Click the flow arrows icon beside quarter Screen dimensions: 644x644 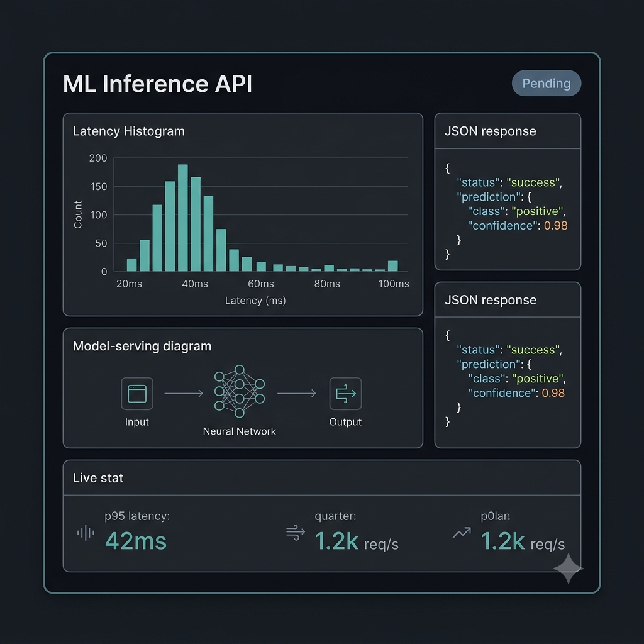point(296,533)
